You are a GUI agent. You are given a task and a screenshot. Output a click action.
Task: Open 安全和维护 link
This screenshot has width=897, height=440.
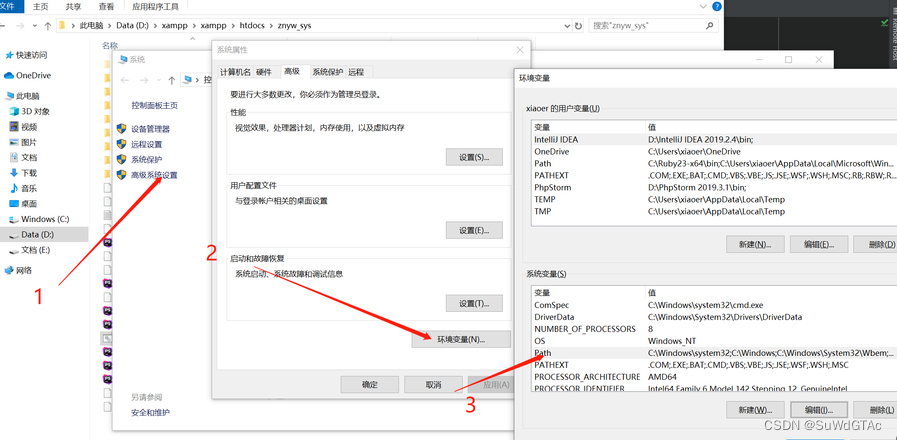pos(150,412)
